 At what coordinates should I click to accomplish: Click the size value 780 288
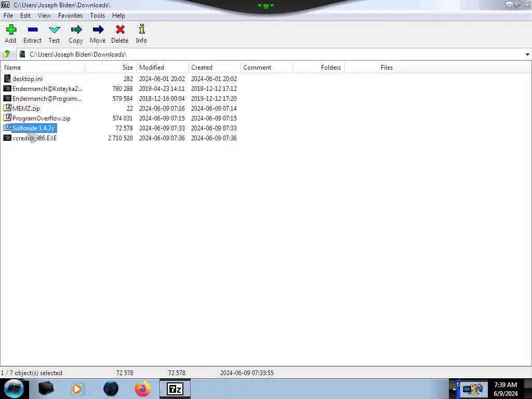[x=123, y=88]
